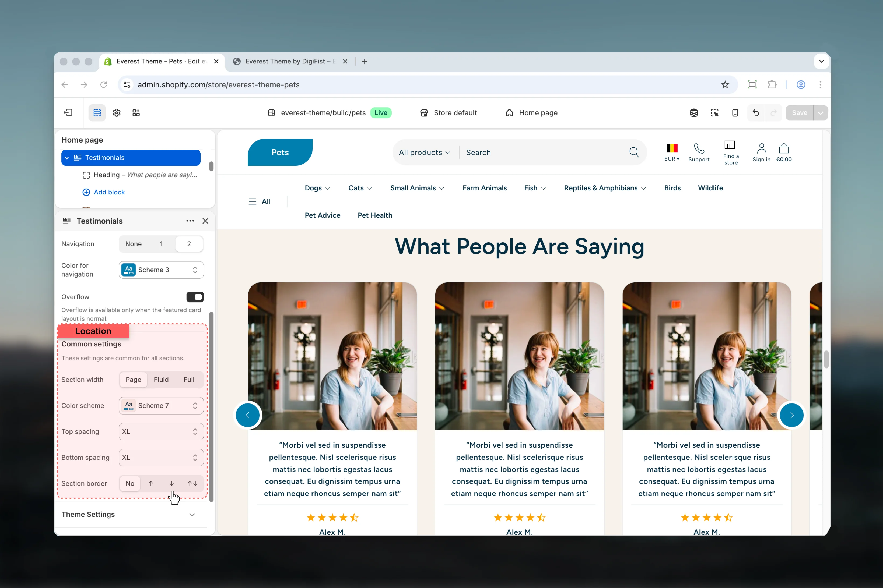Open Testimonials panel more actions menu
The image size is (883, 588).
coord(190,221)
